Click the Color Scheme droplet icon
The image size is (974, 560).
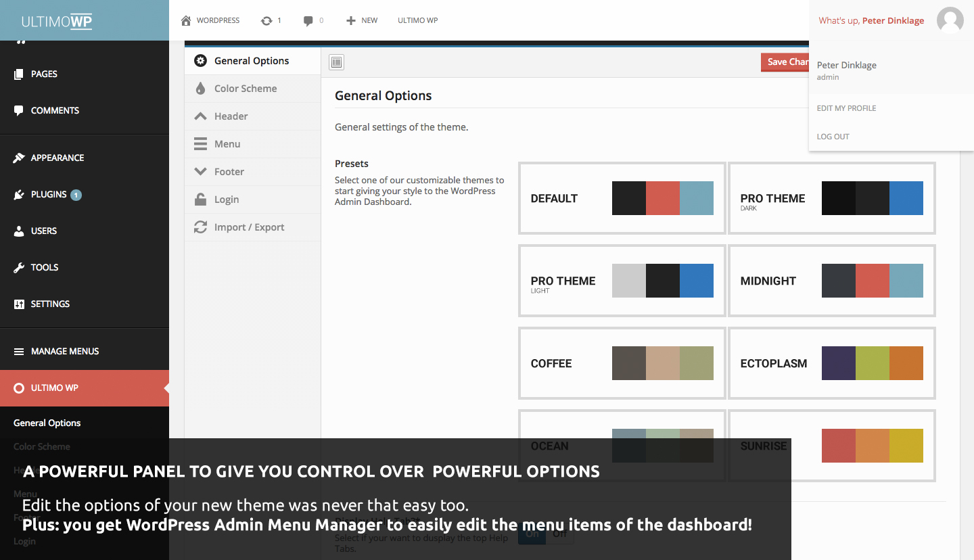point(200,89)
